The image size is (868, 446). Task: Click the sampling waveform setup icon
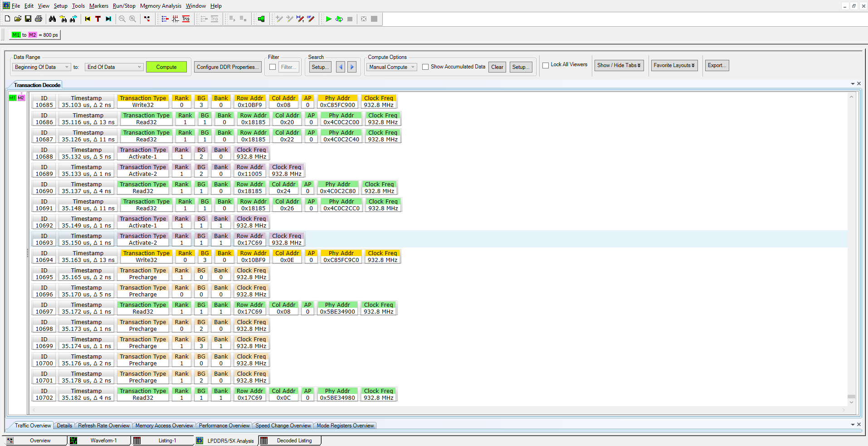(x=176, y=19)
